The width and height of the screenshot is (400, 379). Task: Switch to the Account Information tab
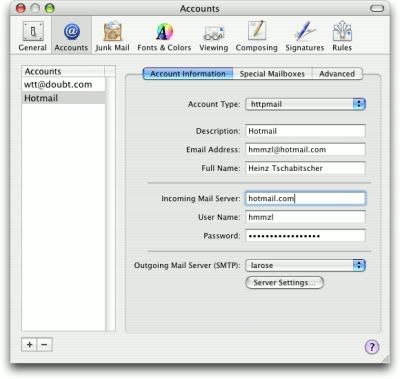[x=188, y=74]
